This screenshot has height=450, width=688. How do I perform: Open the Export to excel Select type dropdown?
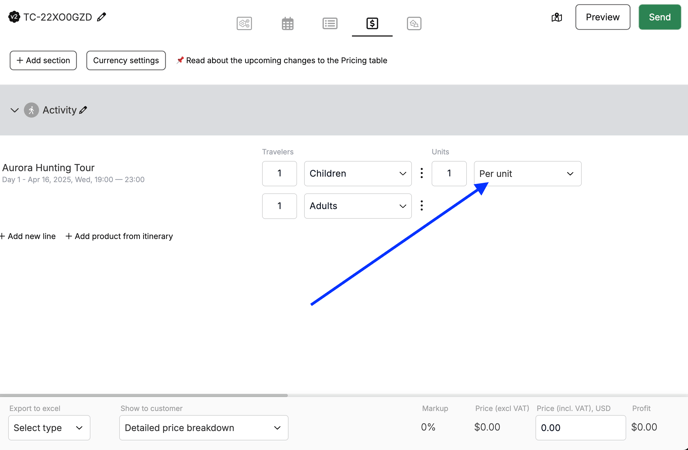(49, 428)
